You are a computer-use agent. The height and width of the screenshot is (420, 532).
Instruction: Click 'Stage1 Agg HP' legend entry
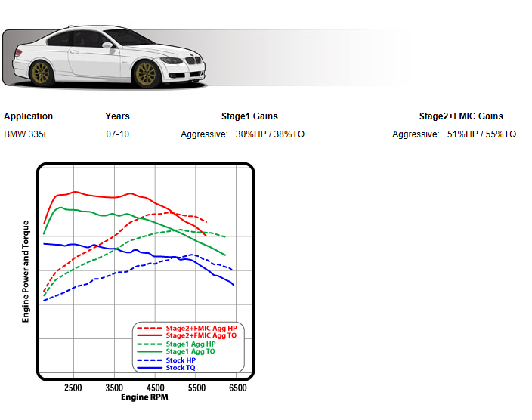[190, 344]
